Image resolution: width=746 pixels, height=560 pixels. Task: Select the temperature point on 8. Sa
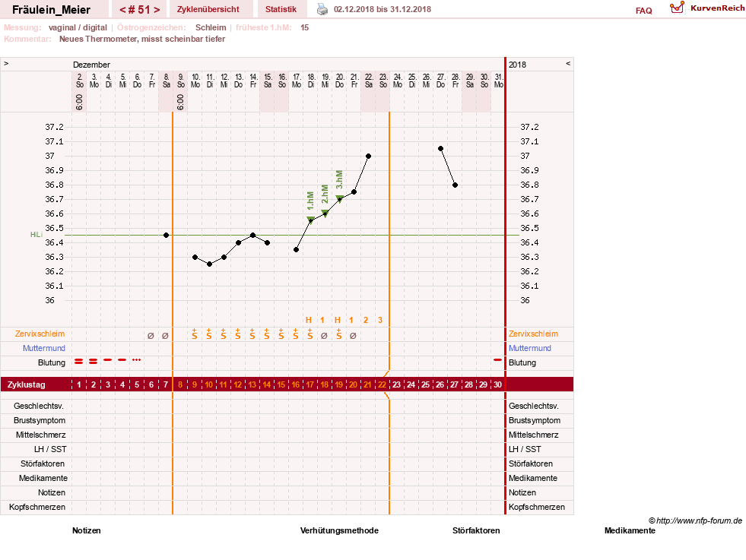point(166,236)
